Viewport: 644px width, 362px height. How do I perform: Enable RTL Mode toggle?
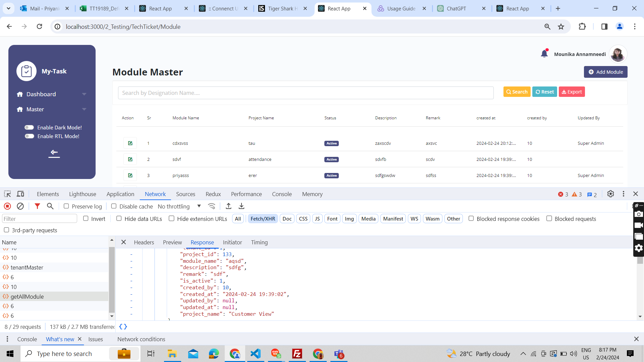(x=29, y=136)
